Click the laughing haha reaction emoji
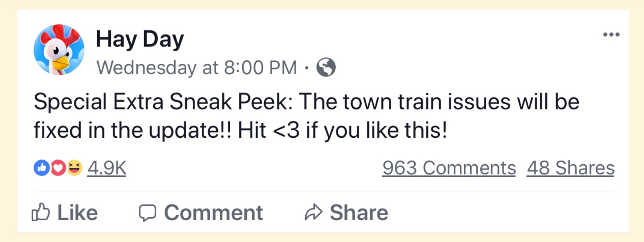Screen dimensions: 644x242 [x=74, y=168]
